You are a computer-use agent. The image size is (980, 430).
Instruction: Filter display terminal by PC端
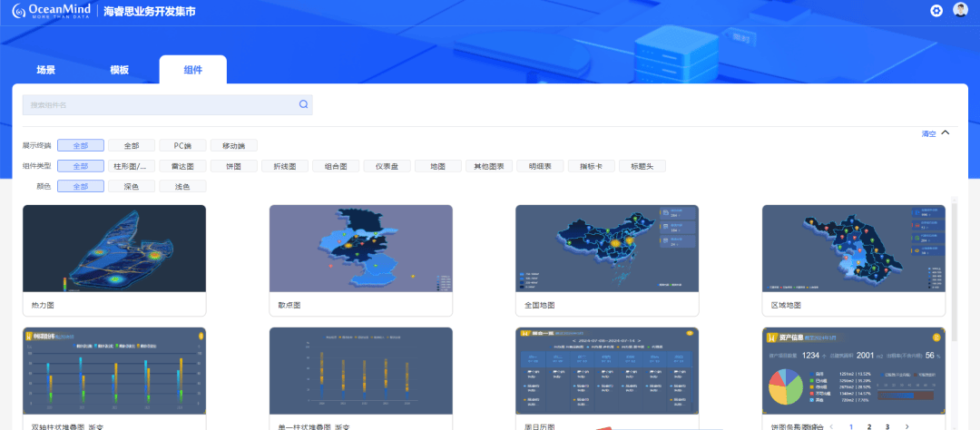182,146
